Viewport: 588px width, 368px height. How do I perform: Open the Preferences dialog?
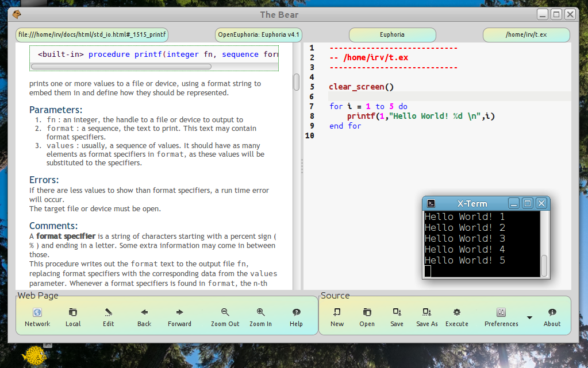[501, 313]
